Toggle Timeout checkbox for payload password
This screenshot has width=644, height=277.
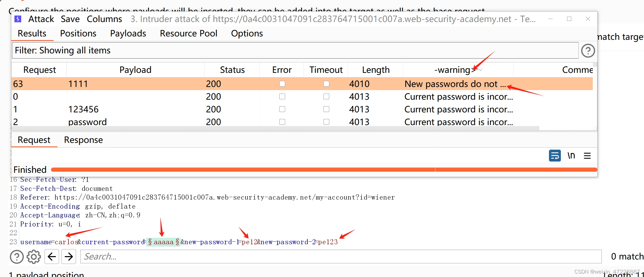[326, 122]
